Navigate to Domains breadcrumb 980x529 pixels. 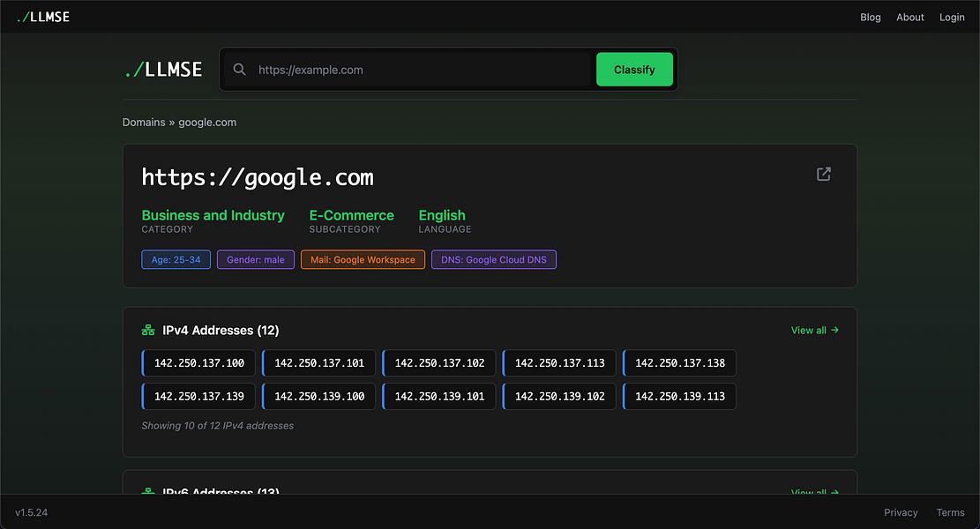(x=144, y=123)
